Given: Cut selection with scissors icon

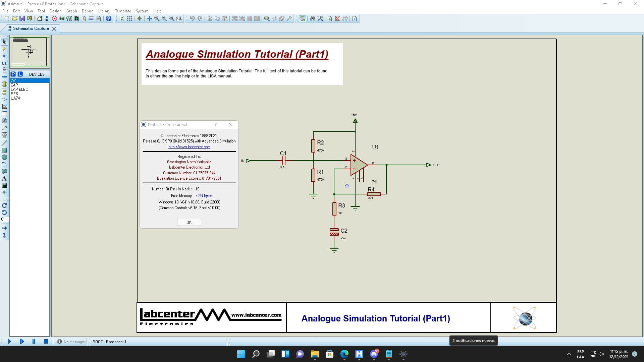Looking at the screenshot, I should click(210, 19).
